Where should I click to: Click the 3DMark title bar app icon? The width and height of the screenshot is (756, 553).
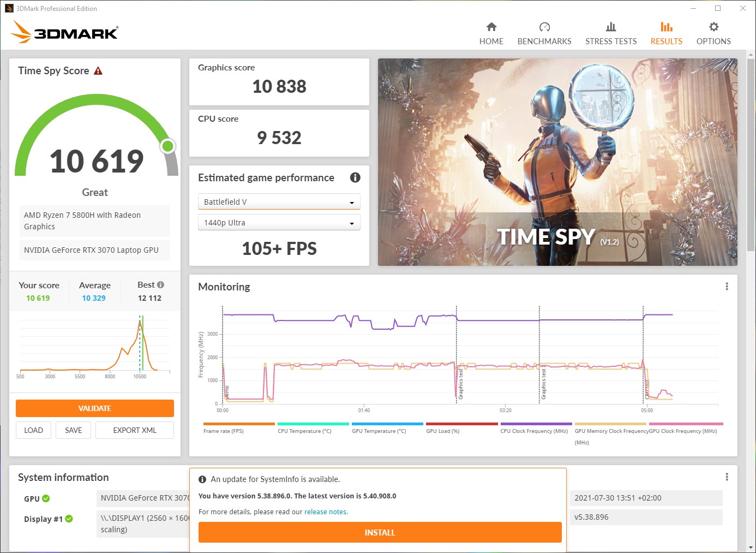click(9, 8)
